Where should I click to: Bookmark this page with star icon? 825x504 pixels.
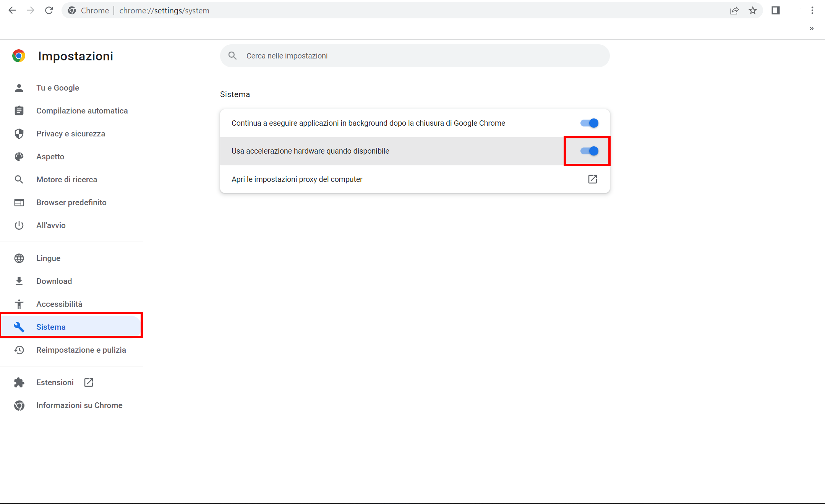tap(752, 10)
